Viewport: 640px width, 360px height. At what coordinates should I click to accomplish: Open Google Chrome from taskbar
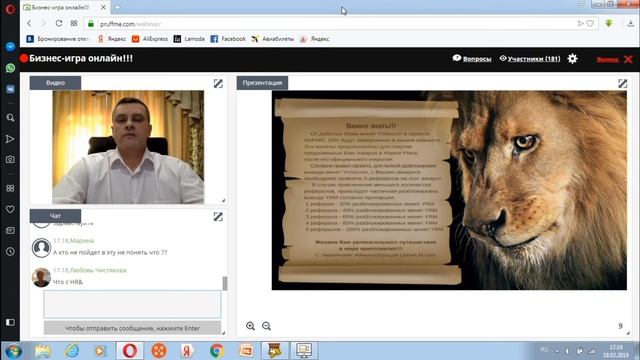pos(217,351)
